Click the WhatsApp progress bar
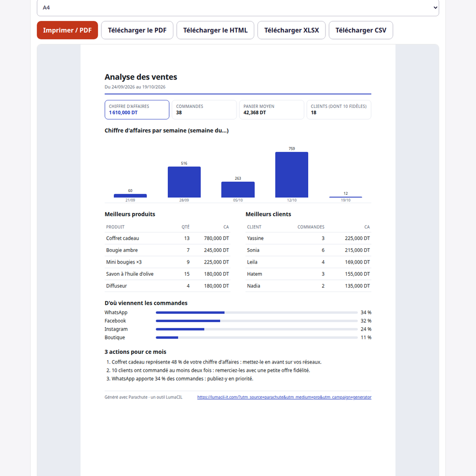Image resolution: width=476 pixels, height=476 pixels. (257, 312)
